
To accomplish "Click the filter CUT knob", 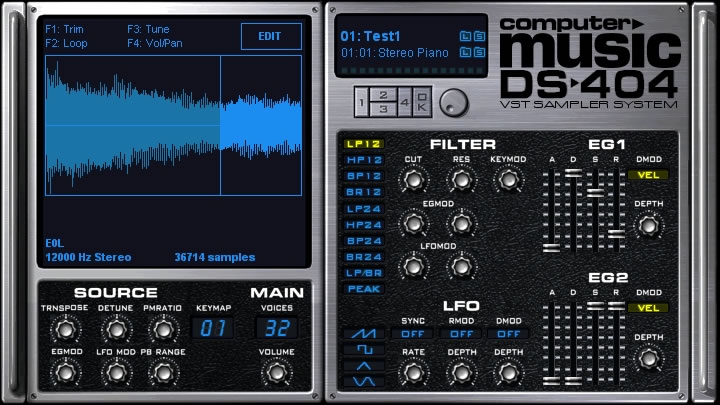I will [x=412, y=180].
